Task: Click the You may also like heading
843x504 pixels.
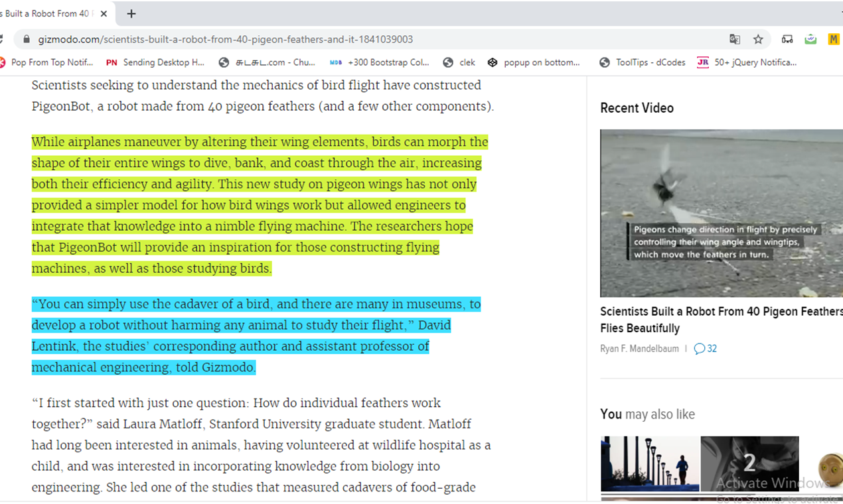Action: pos(647,414)
